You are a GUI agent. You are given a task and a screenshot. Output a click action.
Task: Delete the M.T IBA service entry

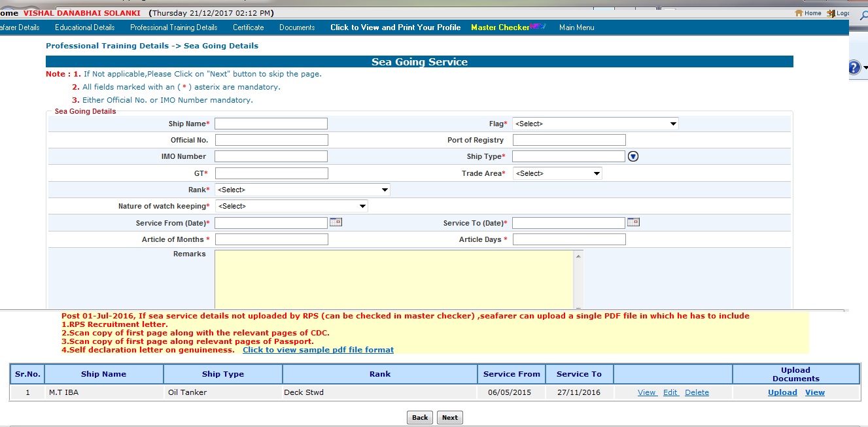[697, 392]
